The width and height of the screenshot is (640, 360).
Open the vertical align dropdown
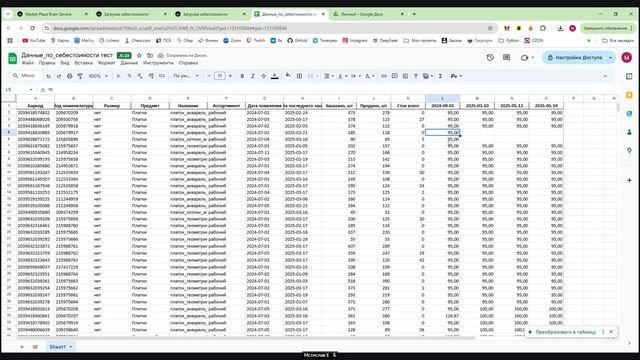(342, 76)
